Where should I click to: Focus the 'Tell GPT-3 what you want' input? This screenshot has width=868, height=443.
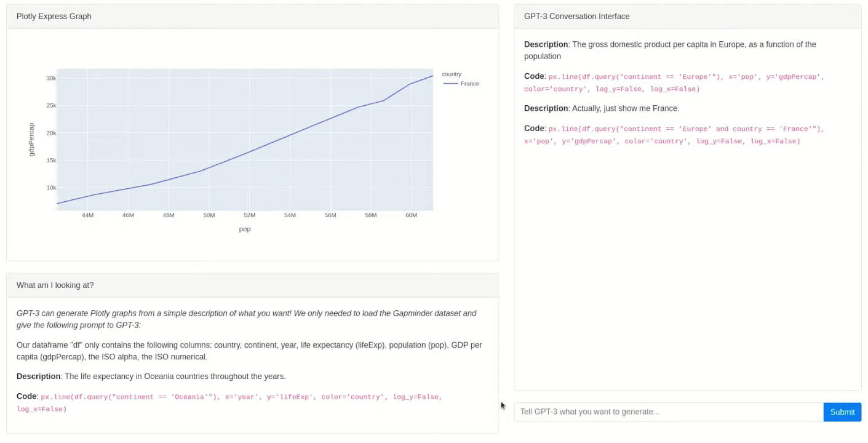[669, 412]
